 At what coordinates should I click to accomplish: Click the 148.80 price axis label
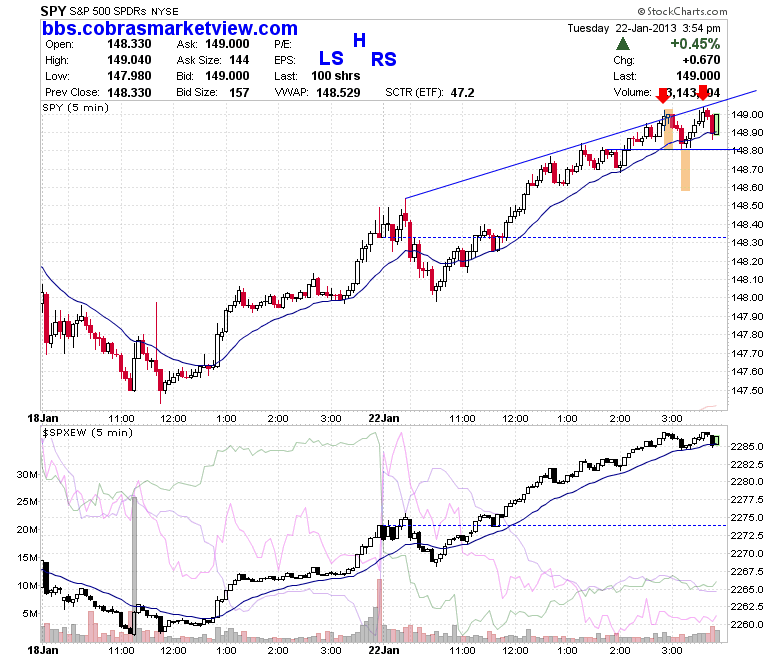pos(747,151)
